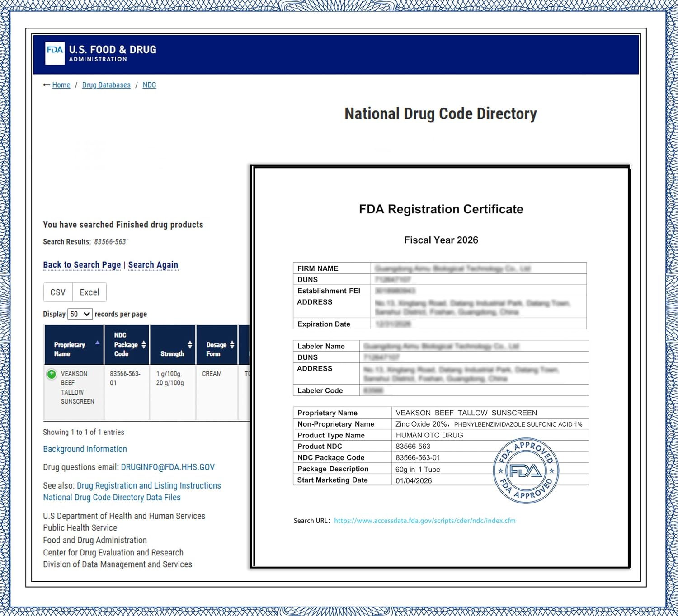Click the Dosage Form column header
The height and width of the screenshot is (616, 678).
217,345
